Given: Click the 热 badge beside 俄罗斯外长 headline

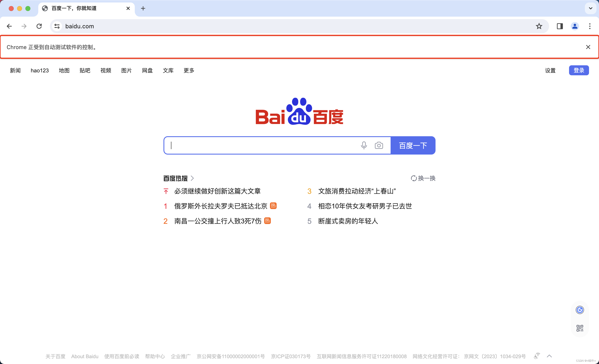Looking at the screenshot, I should [273, 206].
